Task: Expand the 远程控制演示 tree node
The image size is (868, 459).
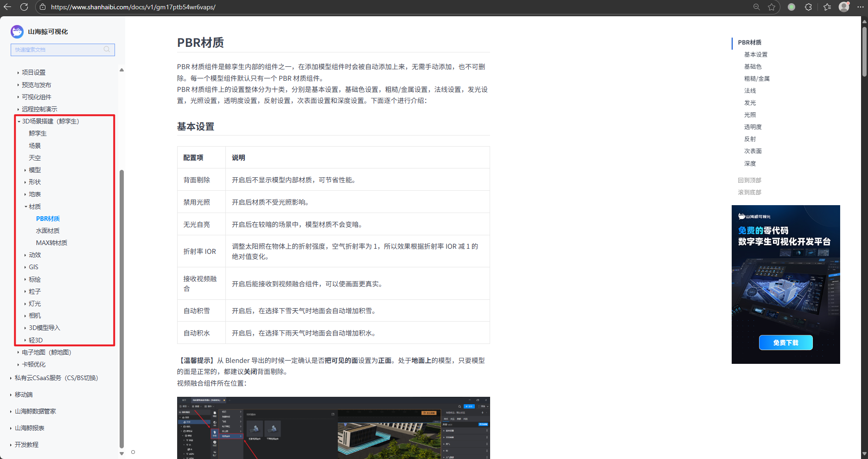Action: click(18, 109)
